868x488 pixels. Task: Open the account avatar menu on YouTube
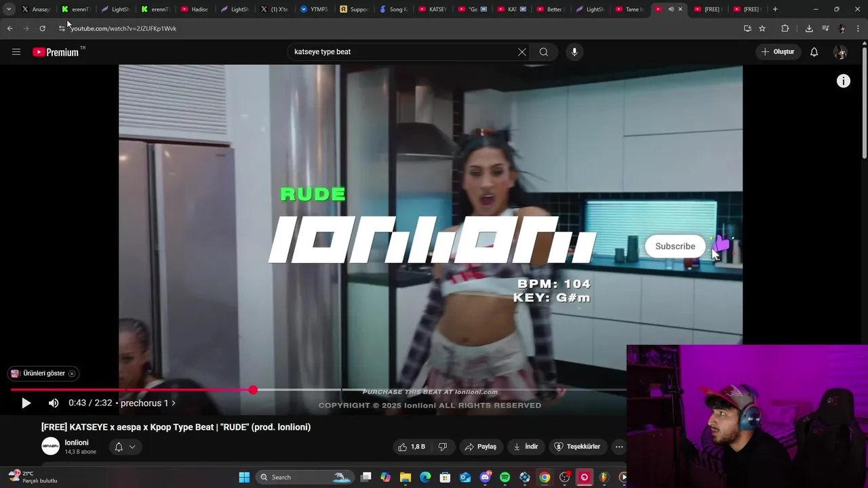[840, 52]
